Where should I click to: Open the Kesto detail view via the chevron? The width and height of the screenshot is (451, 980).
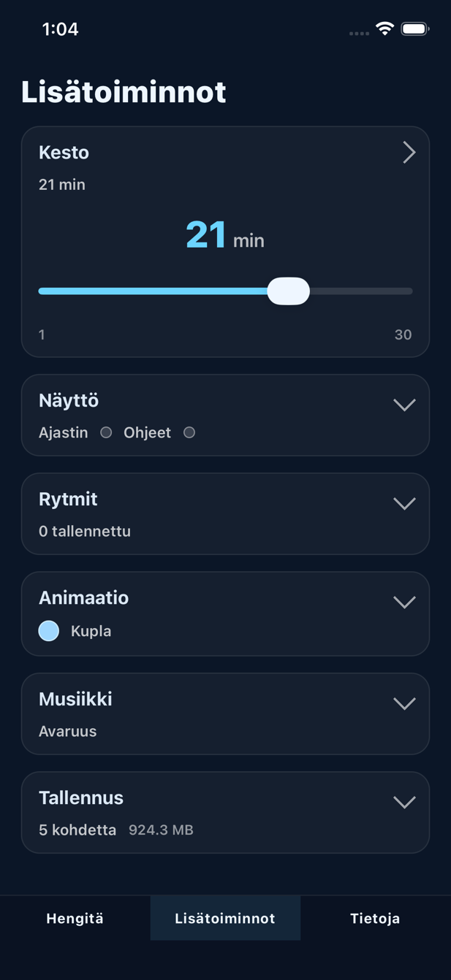pyautogui.click(x=409, y=153)
